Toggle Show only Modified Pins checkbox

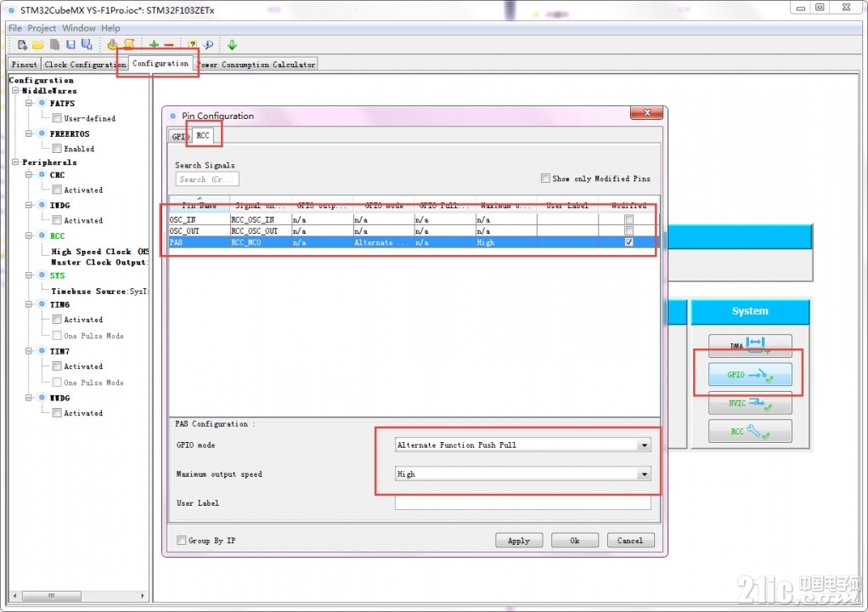tap(545, 178)
